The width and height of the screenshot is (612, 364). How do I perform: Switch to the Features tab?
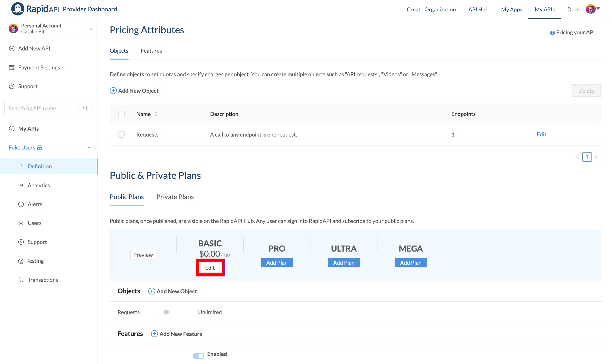tap(151, 51)
